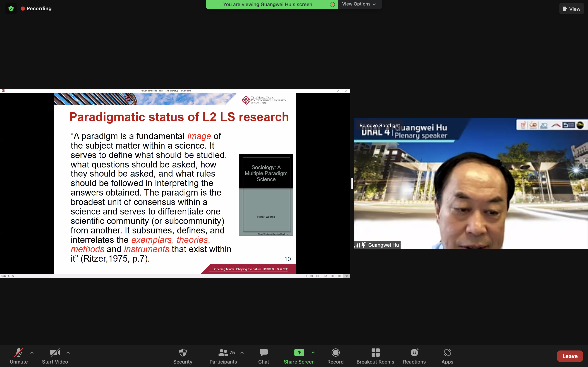Expand video options arrow beside Start Video
Viewport: 588px width, 367px height.
68,353
